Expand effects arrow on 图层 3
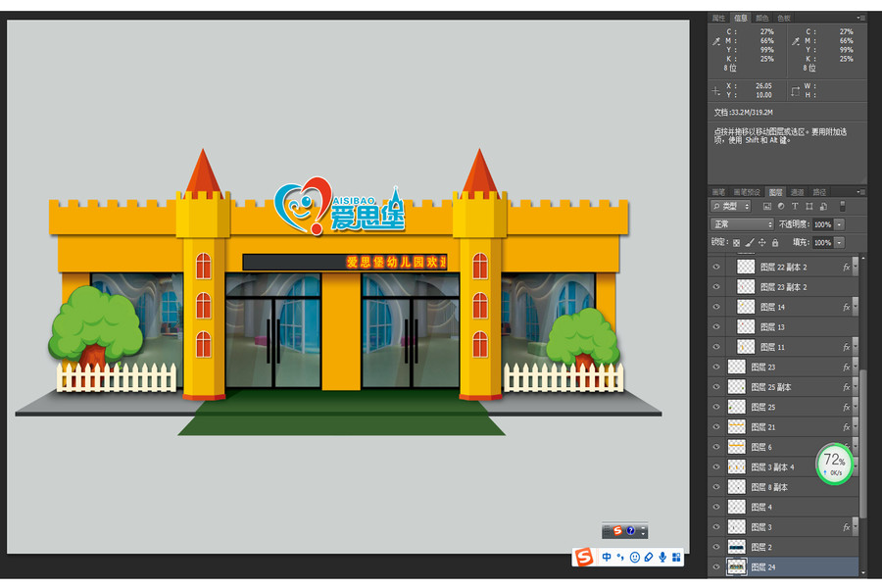This screenshot has height=588, width=882. point(856,527)
